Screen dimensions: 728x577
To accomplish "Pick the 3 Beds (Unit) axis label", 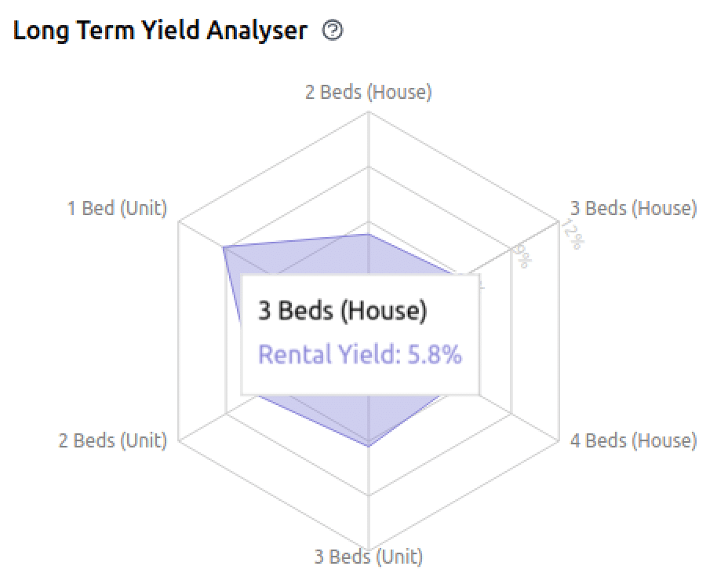I will coord(369,557).
